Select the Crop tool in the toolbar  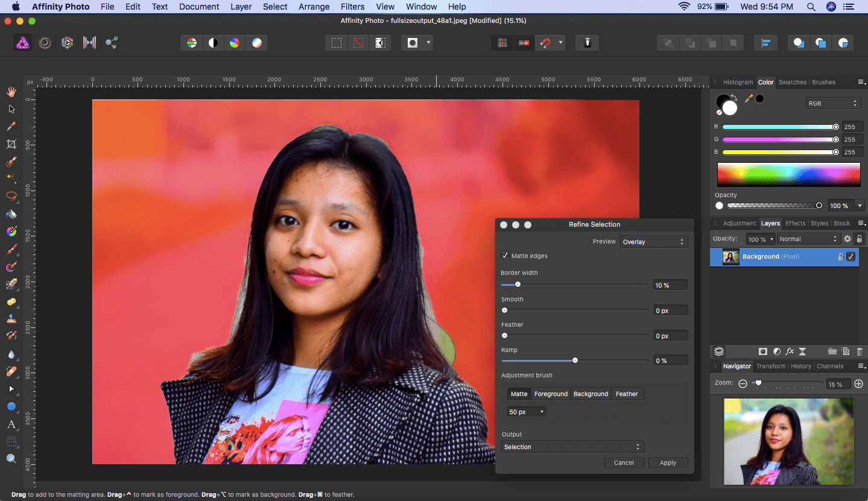pos(11,144)
